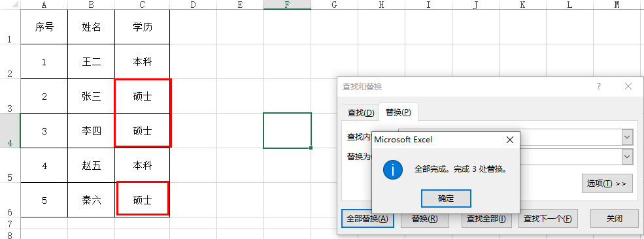Screen dimensions: 644x239
Task: Select column J header
Action: (x=475, y=5)
